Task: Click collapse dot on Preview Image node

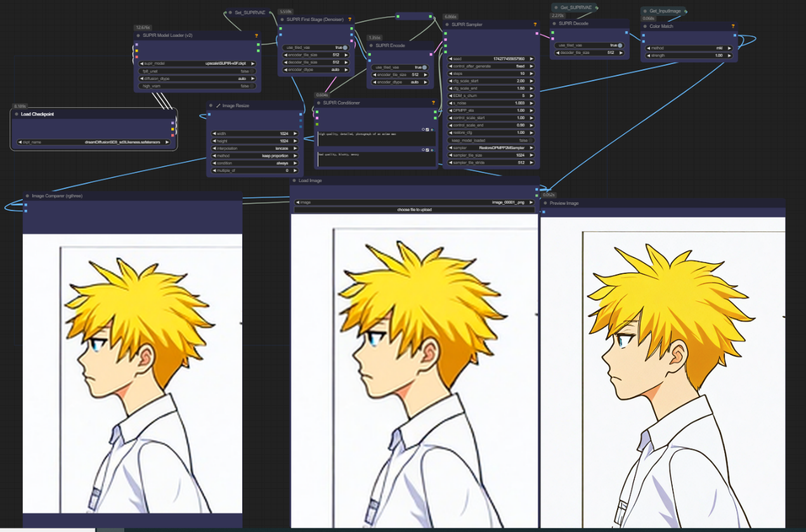Action: pos(545,204)
